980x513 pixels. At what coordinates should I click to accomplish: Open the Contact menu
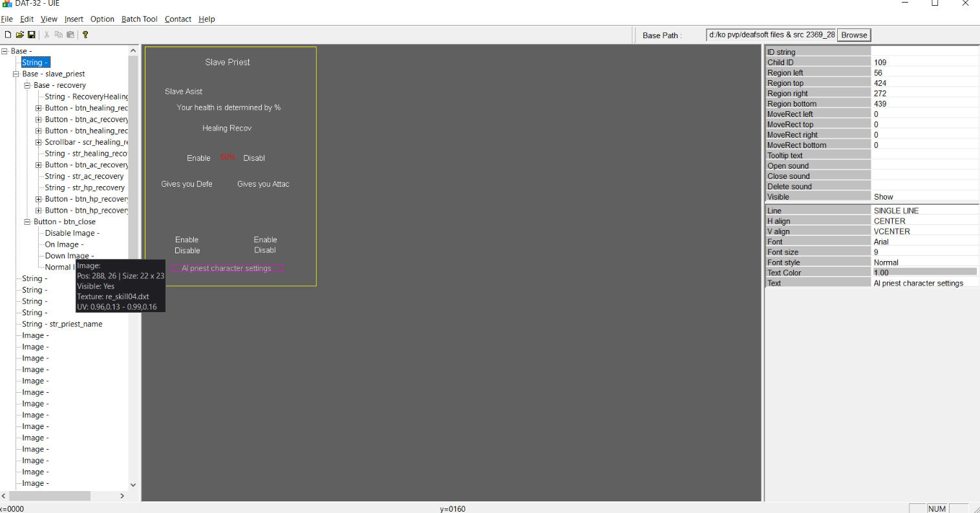click(x=178, y=19)
